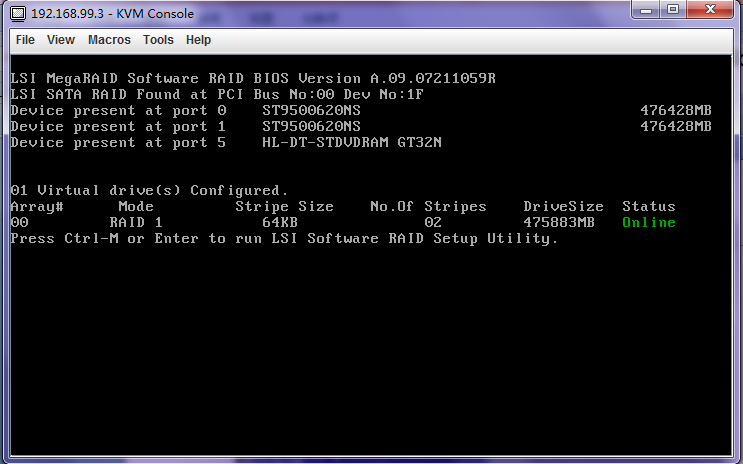Open the Tools menu
This screenshot has width=743, height=464.
(x=158, y=40)
